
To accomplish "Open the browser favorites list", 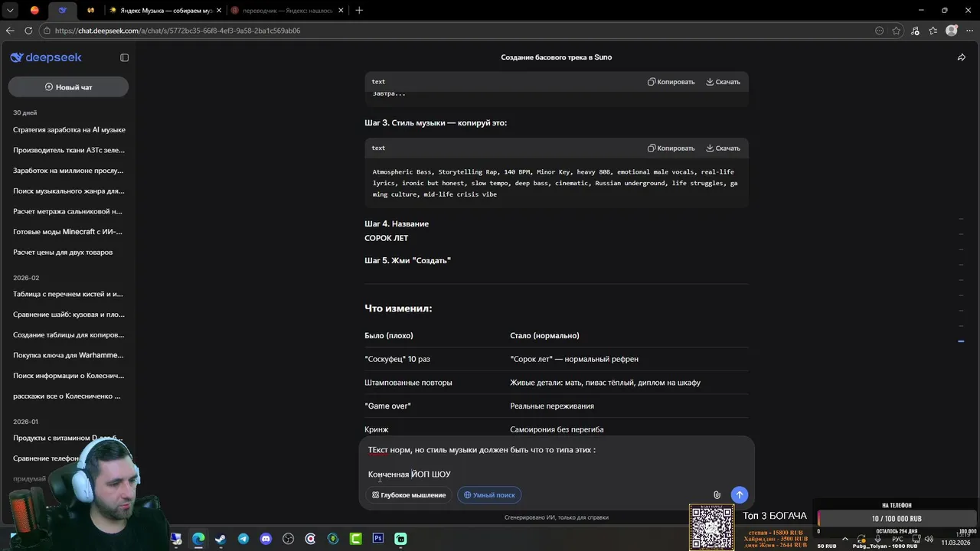I will click(933, 31).
